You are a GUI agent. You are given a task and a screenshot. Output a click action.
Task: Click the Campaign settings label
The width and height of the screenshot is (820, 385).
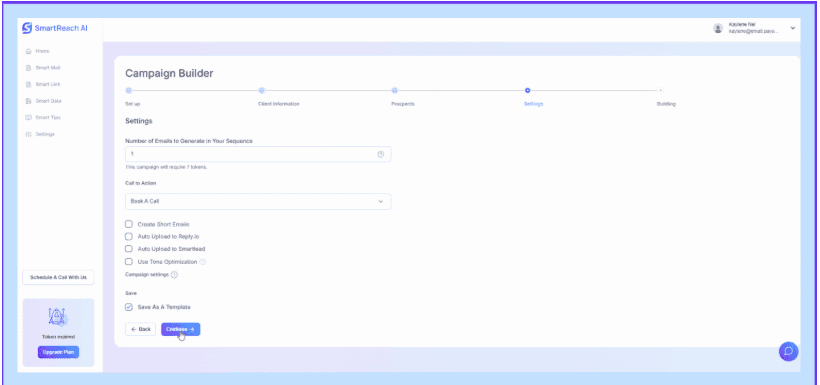147,275
